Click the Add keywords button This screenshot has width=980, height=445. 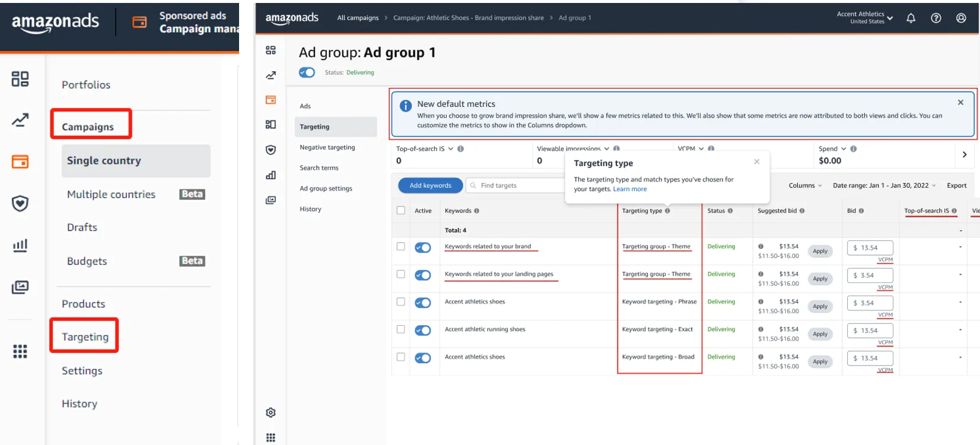point(431,186)
